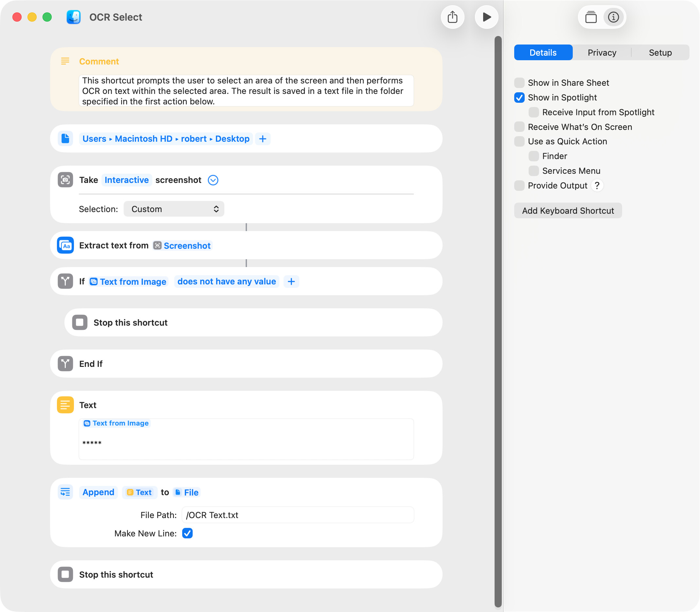Change the 'does not have any value' condition
Viewport: 700px width, 612px height.
[226, 281]
